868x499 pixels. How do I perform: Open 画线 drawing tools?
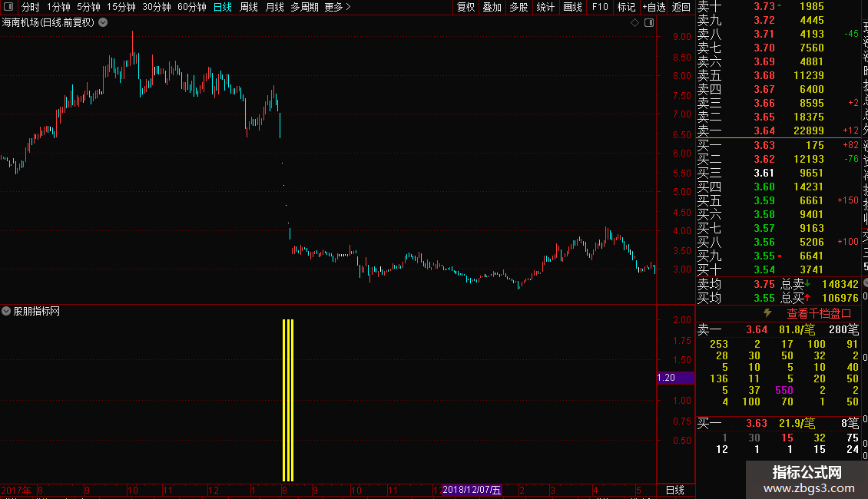pyautogui.click(x=572, y=7)
